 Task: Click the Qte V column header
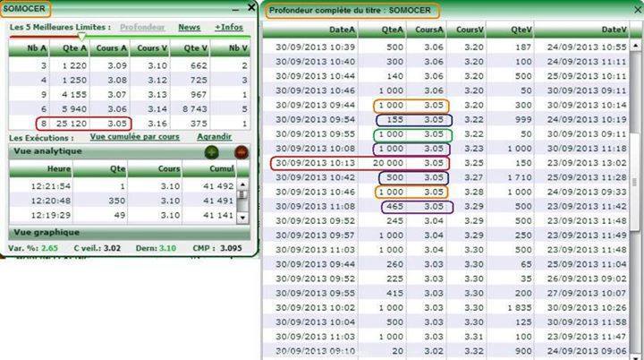click(191, 48)
